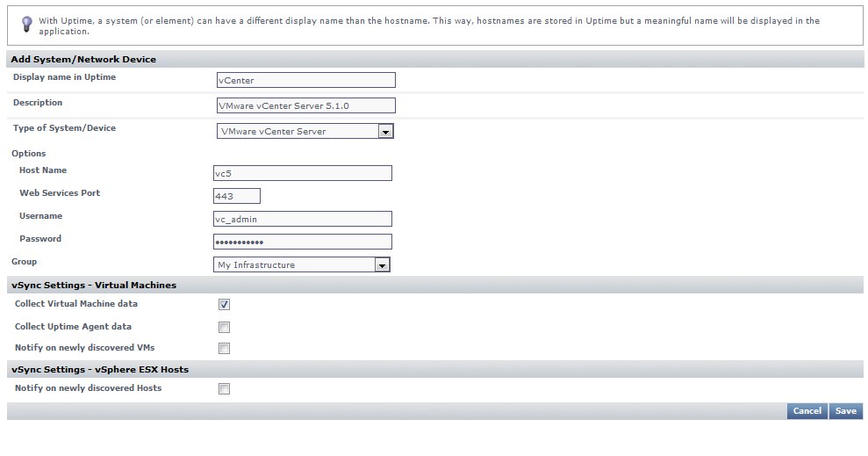Click the Cancel button

807,411
